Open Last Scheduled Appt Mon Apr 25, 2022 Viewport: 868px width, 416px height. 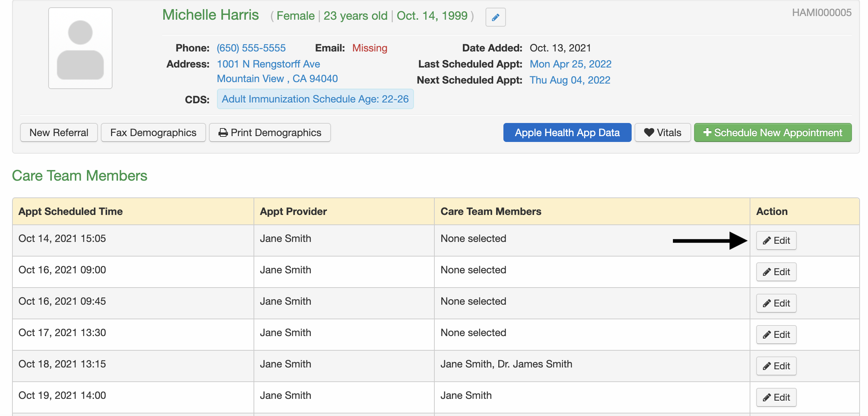click(x=571, y=64)
